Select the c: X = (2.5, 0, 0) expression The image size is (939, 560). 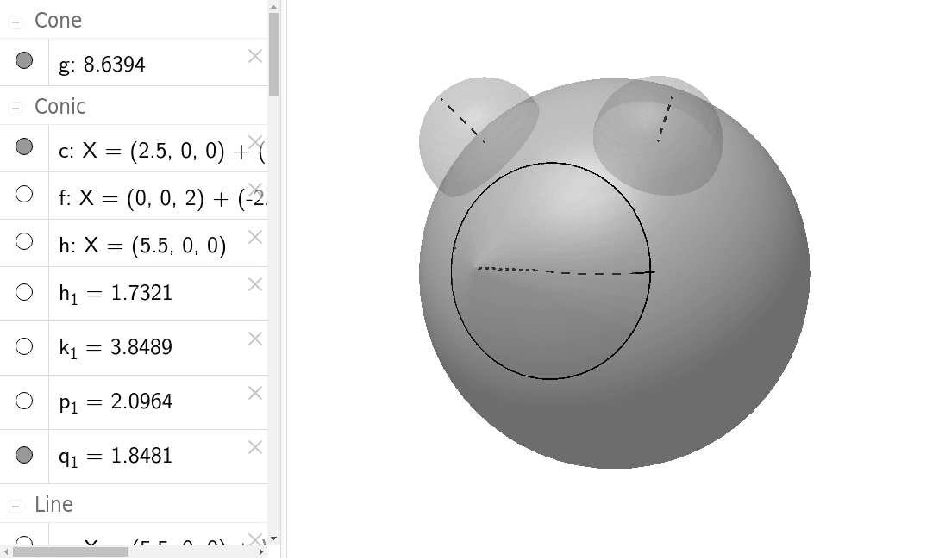coord(162,151)
